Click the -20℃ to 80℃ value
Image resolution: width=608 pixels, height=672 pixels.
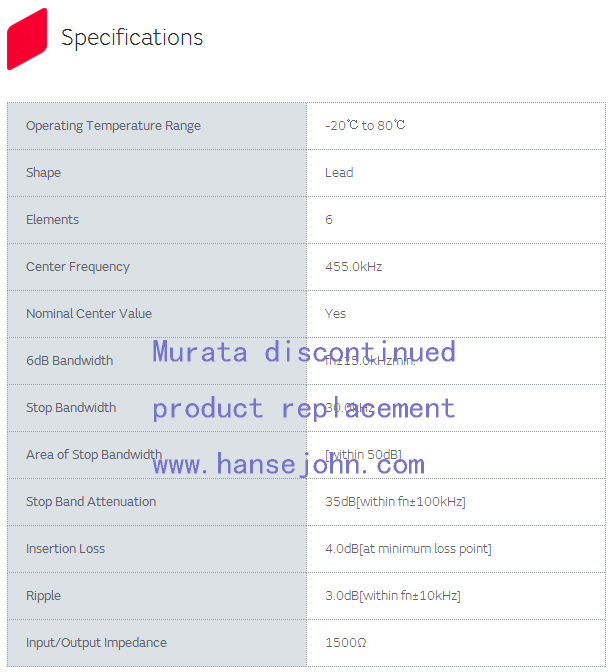[x=365, y=126]
